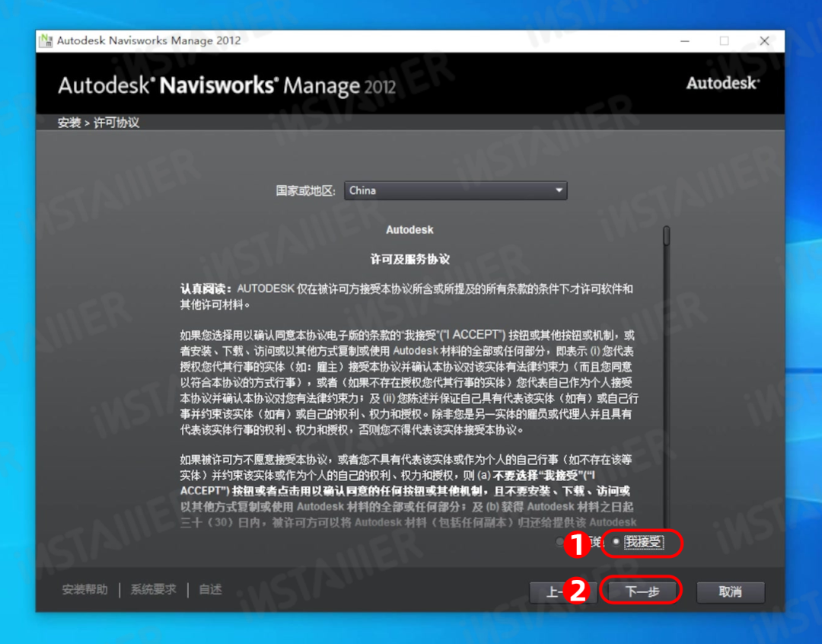
Task: Click the 安装 > 许可协议 breadcrumb text
Action: coord(98,123)
